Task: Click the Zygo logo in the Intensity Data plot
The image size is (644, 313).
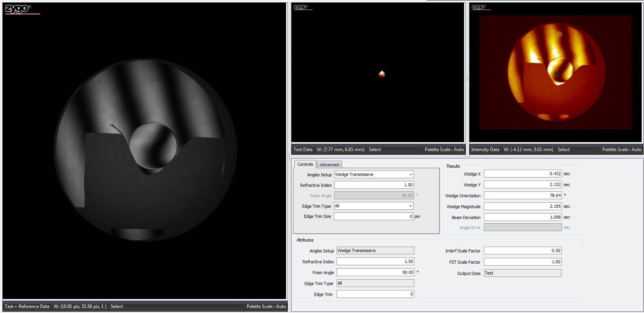Action: (x=478, y=7)
